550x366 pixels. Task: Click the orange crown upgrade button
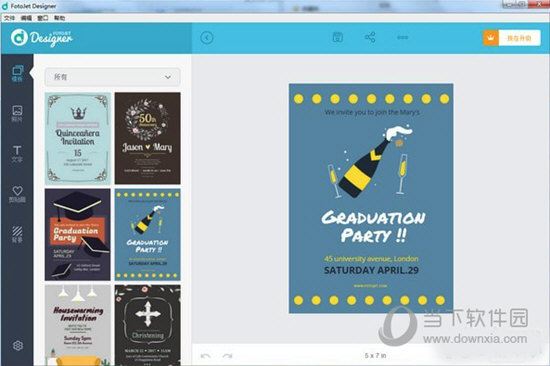[512, 38]
